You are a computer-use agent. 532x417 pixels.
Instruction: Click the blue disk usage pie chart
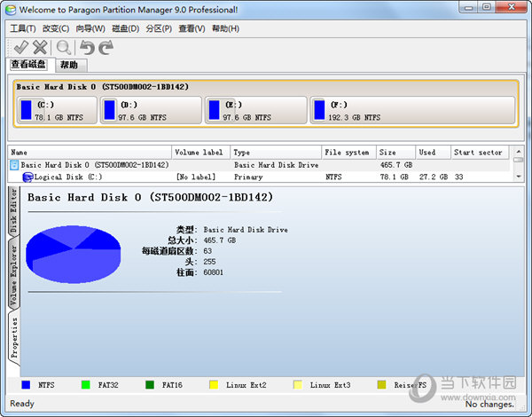coord(74,254)
